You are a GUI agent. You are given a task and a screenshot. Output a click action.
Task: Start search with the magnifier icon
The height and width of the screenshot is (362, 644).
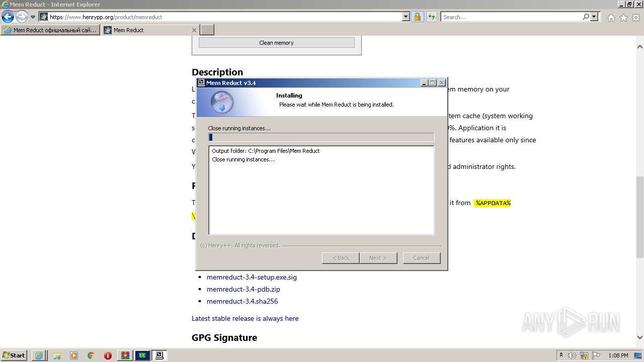tap(586, 17)
